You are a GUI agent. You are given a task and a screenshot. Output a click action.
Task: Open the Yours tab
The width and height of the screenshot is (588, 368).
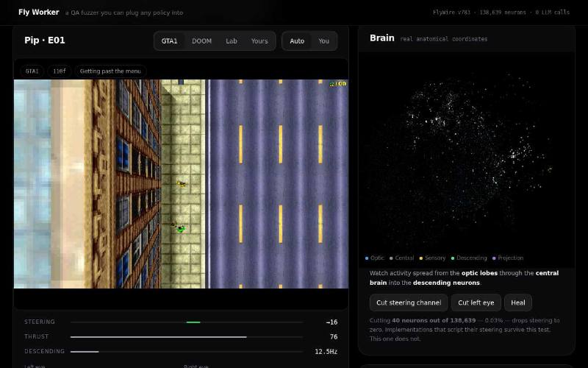[259, 41]
